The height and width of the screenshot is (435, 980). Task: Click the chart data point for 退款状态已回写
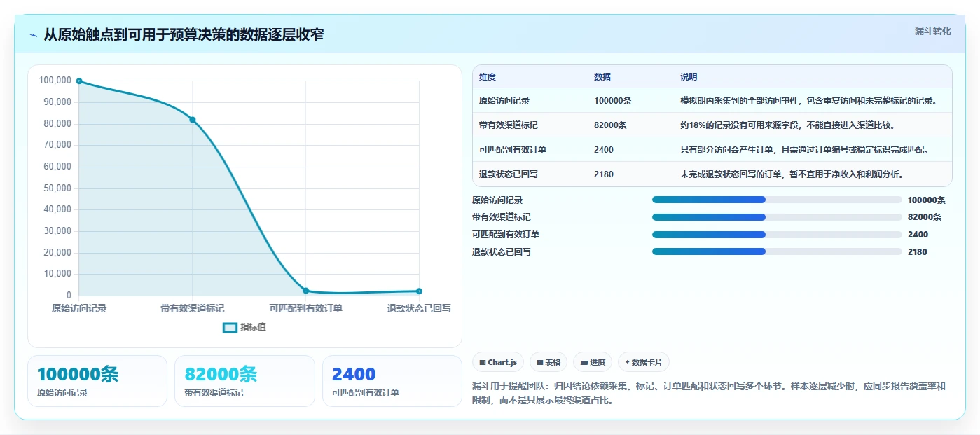point(419,291)
